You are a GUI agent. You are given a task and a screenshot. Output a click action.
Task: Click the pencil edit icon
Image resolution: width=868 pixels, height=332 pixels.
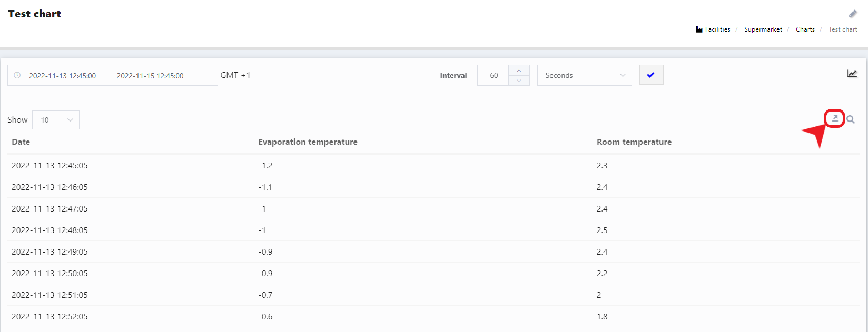click(x=853, y=14)
